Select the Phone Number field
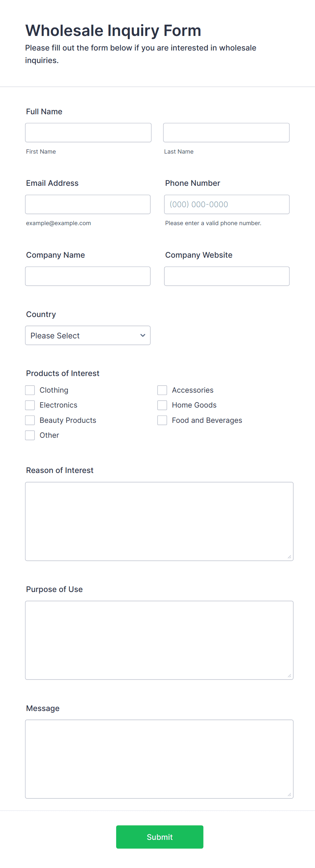The image size is (315, 868). point(226,204)
